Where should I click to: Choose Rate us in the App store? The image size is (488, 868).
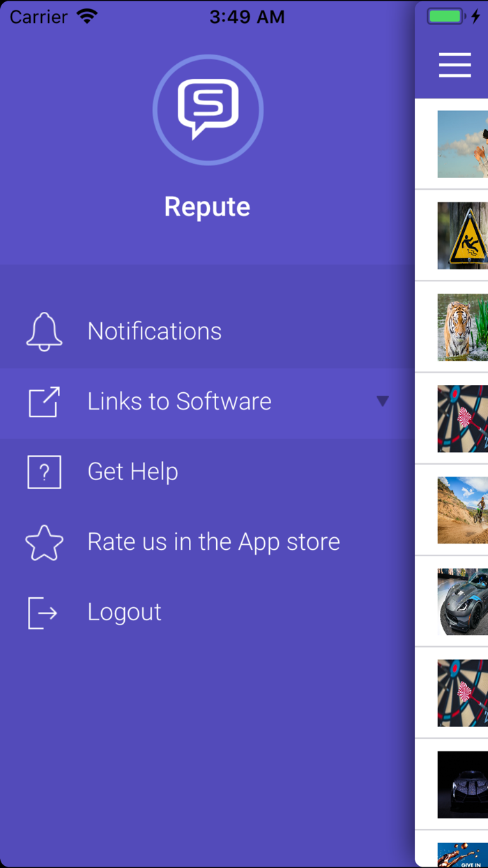tap(208, 542)
